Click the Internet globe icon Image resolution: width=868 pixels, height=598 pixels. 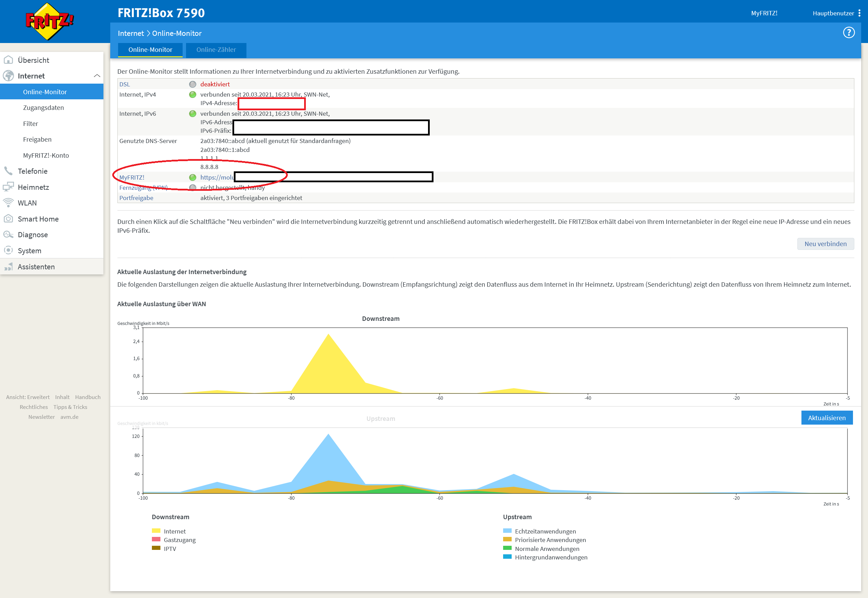(x=8, y=76)
